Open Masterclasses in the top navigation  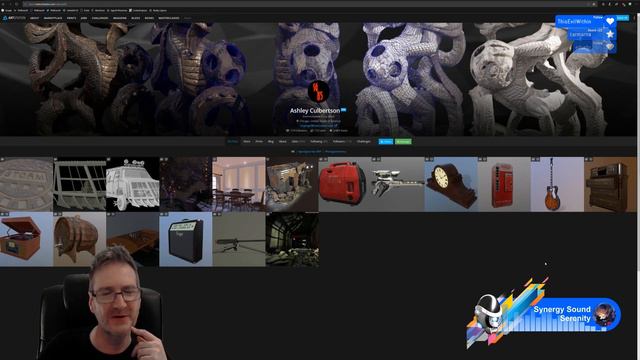(169, 18)
